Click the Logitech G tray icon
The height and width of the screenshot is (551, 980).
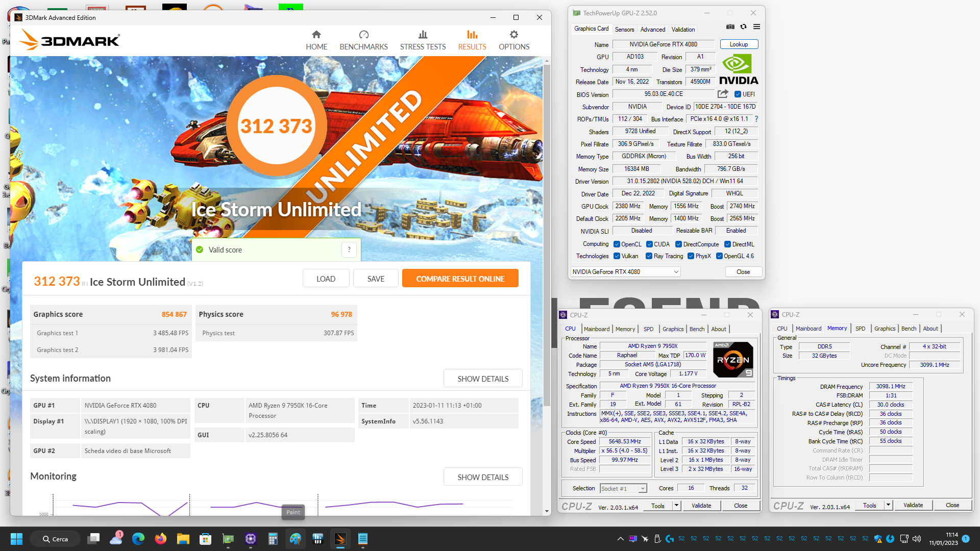point(670,539)
